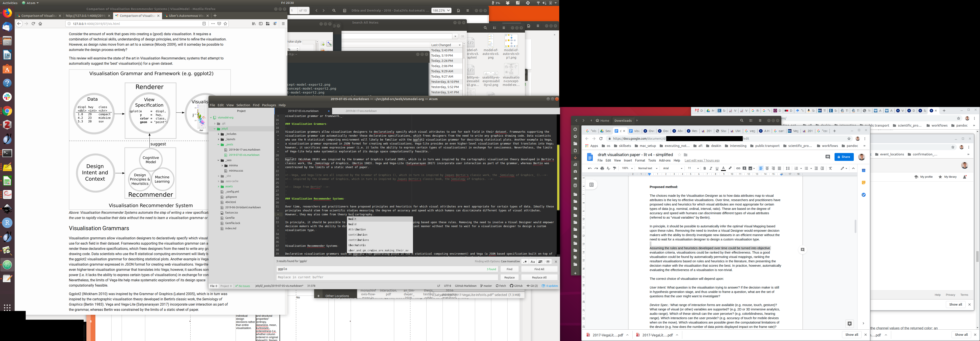Toggle match case option in Atom find panel

533,262
